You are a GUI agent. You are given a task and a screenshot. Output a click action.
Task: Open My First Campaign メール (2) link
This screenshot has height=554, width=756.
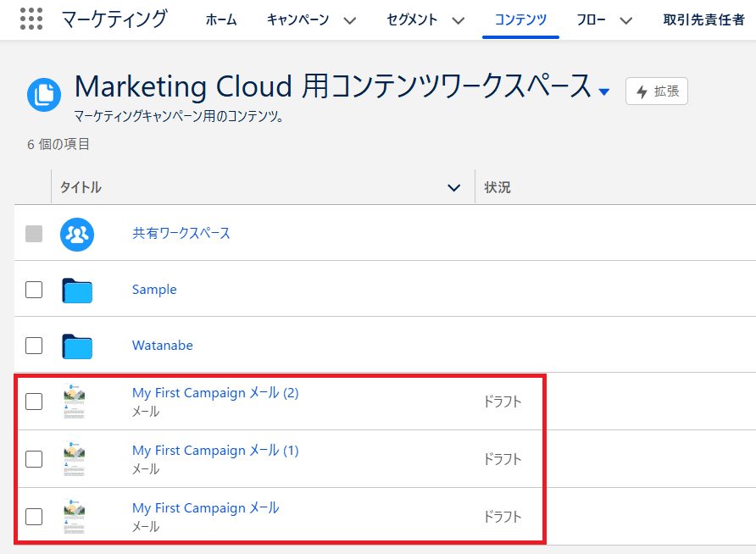(x=215, y=393)
